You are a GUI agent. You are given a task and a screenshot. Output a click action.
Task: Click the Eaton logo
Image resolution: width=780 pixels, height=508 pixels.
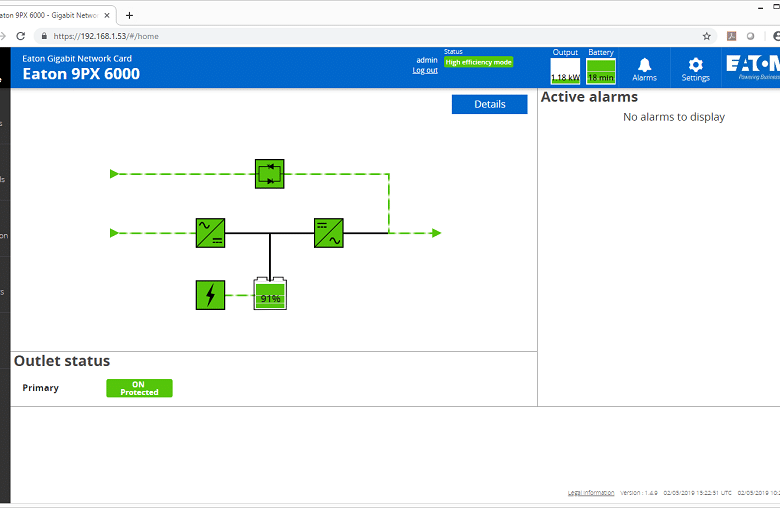tap(753, 67)
